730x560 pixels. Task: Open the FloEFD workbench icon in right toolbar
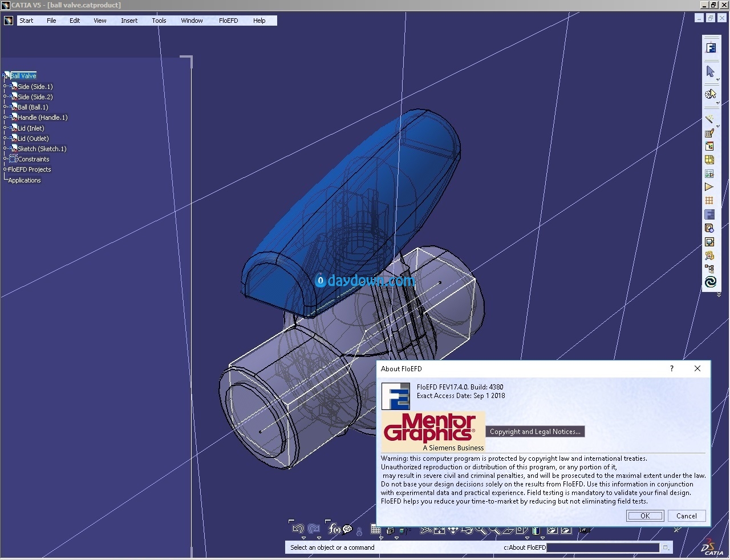[x=711, y=48]
